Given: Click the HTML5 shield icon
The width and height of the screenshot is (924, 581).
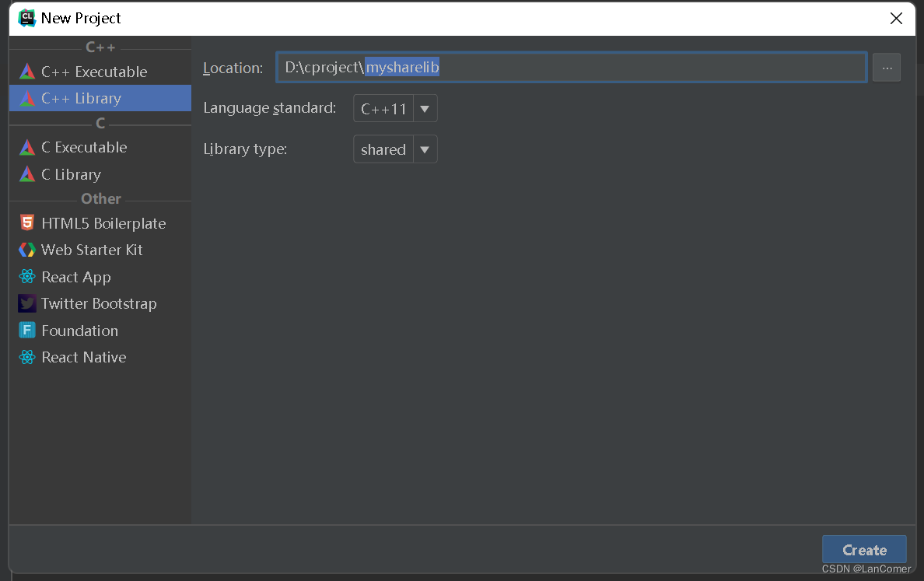Looking at the screenshot, I should pyautogui.click(x=27, y=222).
